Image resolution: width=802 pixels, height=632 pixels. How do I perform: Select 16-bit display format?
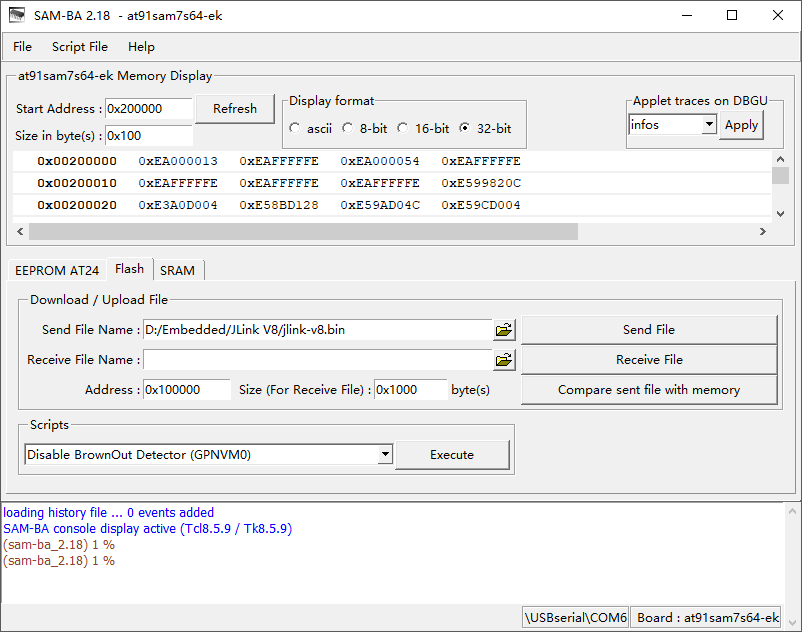[x=403, y=128]
